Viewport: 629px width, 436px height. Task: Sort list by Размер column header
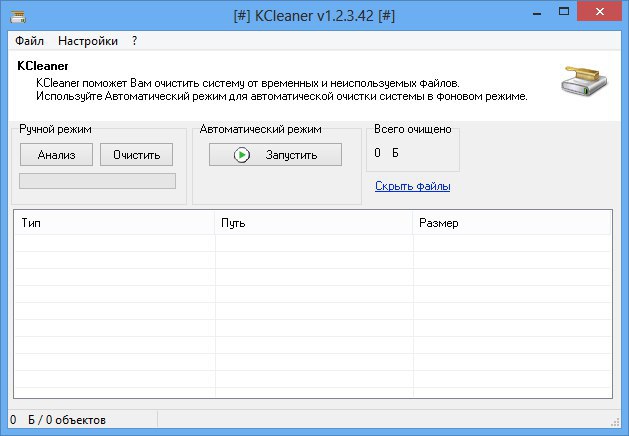[512, 223]
